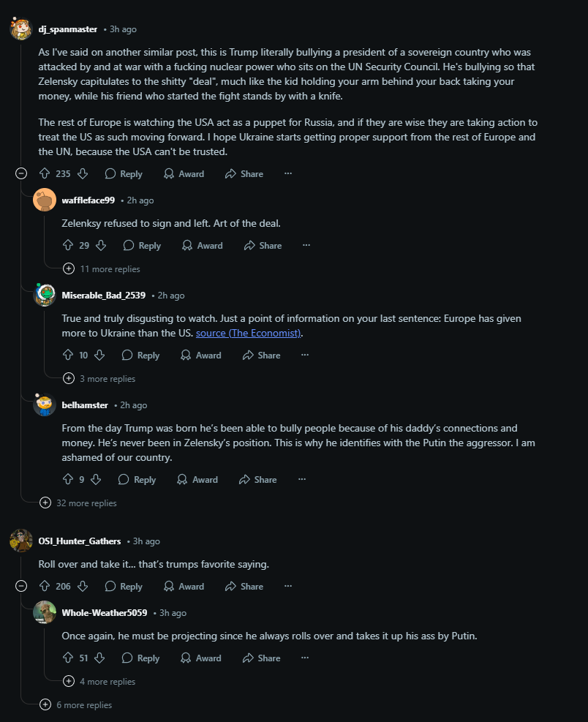588x722 pixels.
Task: Click Whole-Weather5059's avatar thumbnail
Action: (x=45, y=612)
